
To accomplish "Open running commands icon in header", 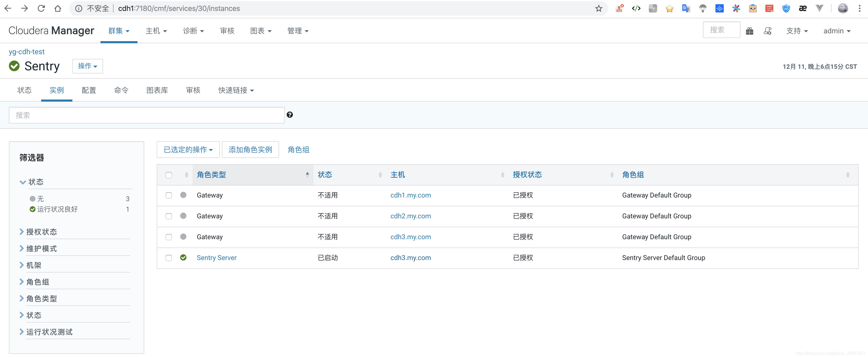I will 768,31.
